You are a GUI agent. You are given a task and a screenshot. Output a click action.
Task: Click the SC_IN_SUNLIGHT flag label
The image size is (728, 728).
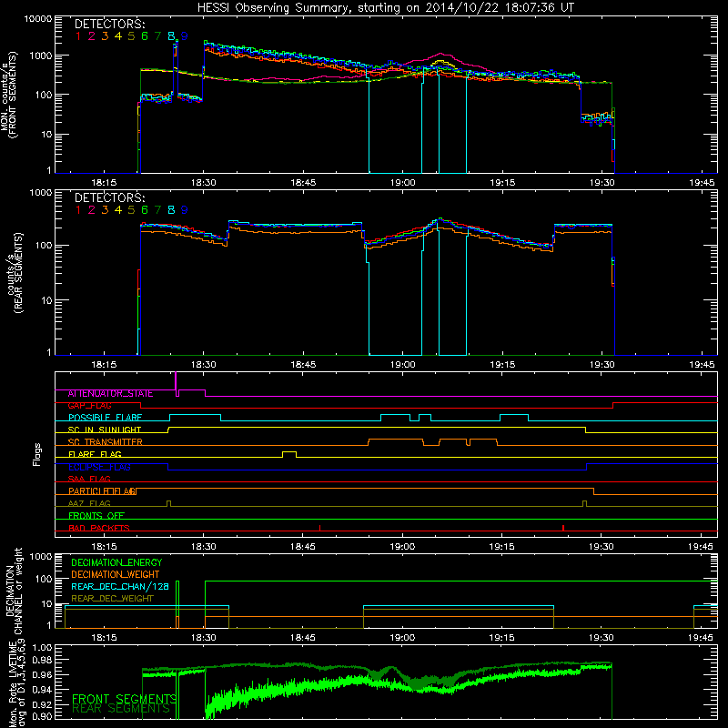coord(105,430)
